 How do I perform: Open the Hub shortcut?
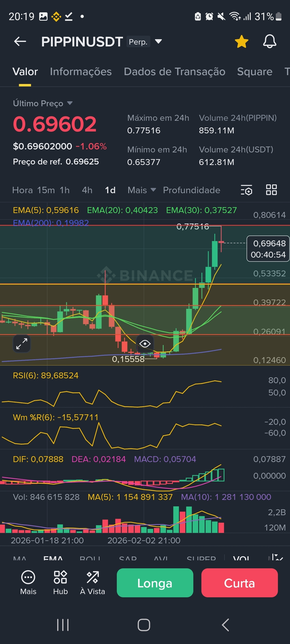pyautogui.click(x=60, y=583)
